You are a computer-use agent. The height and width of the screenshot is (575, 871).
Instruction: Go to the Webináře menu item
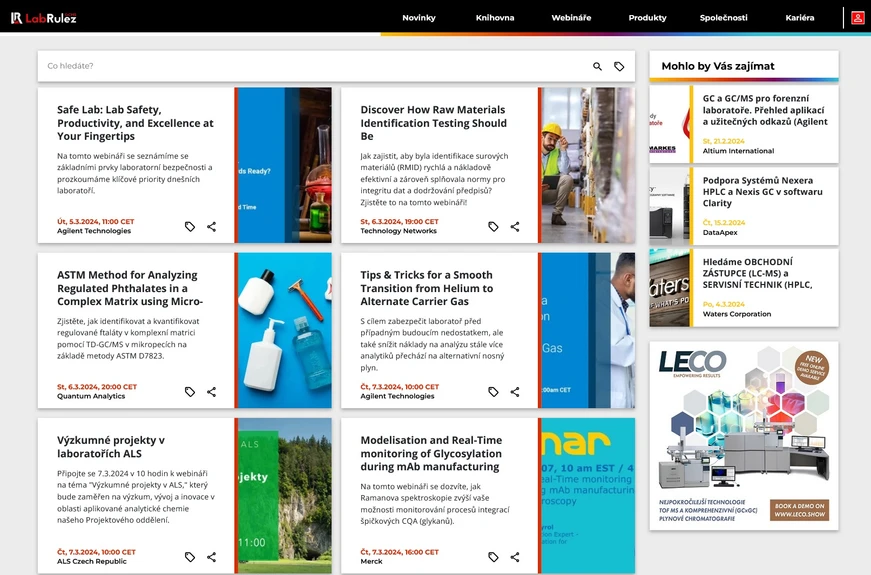point(571,18)
